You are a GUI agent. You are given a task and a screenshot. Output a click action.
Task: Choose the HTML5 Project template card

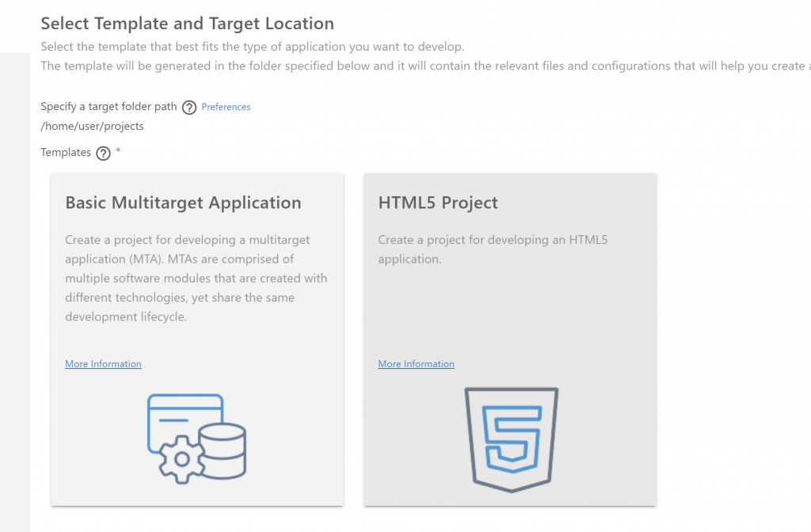[x=510, y=340]
